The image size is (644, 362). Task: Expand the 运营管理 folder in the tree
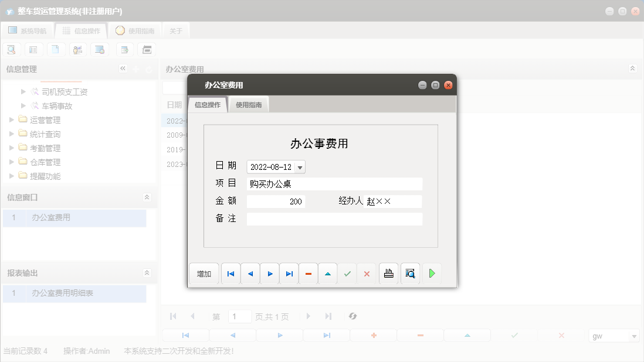click(x=11, y=119)
